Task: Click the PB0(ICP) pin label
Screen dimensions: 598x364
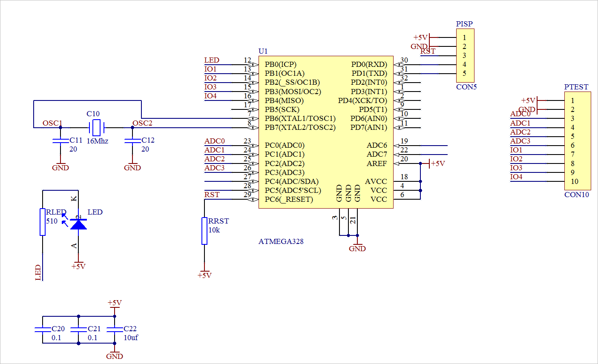Action: 281,65
